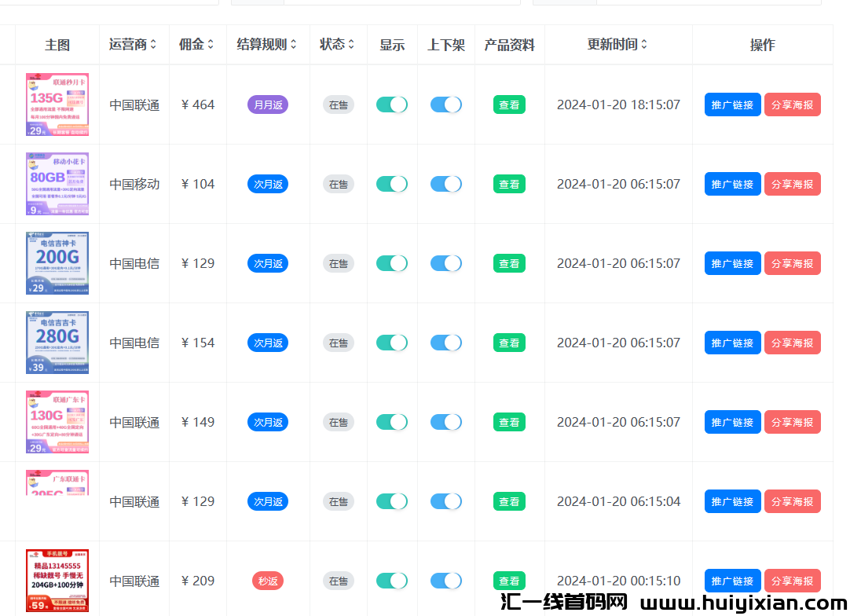
Task: Open 推广链接 for the 280G 电信 card
Action: tap(732, 343)
